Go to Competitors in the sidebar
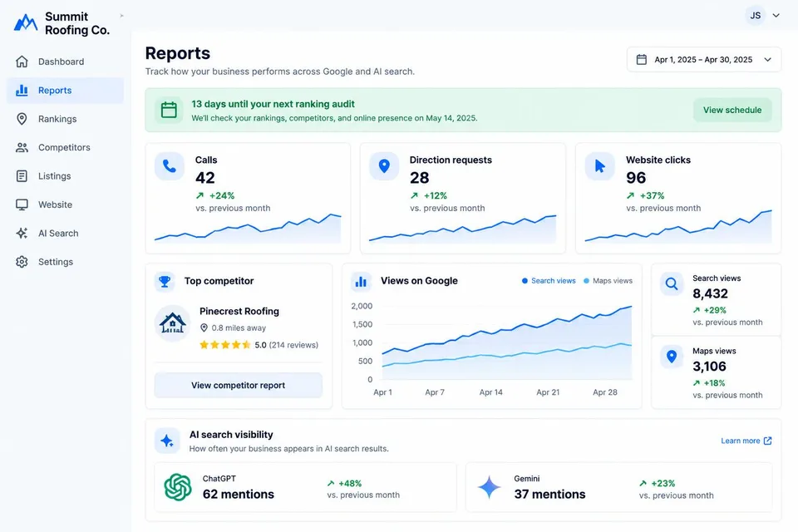This screenshot has width=798, height=532. [65, 148]
